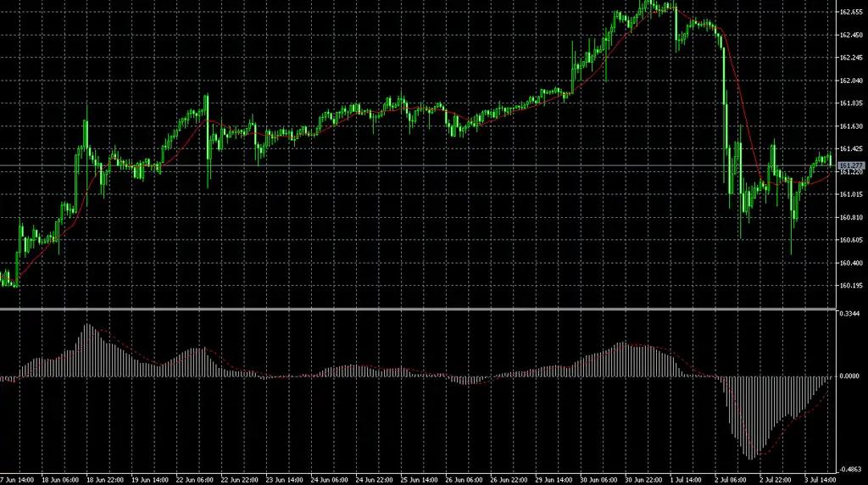Select the 18 Jun 22:00 time label
This screenshot has height=485, width=868.
104,480
